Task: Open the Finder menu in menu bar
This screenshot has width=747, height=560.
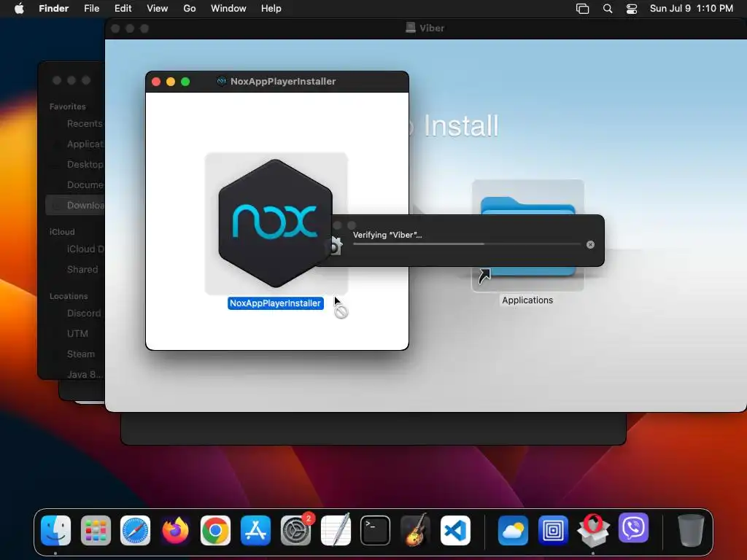Action: (53, 9)
